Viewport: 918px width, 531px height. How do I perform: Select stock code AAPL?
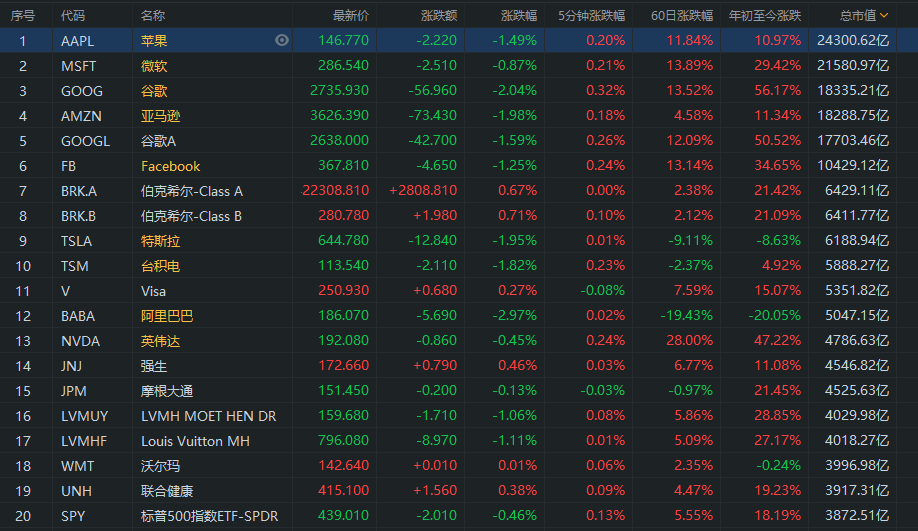(77, 41)
